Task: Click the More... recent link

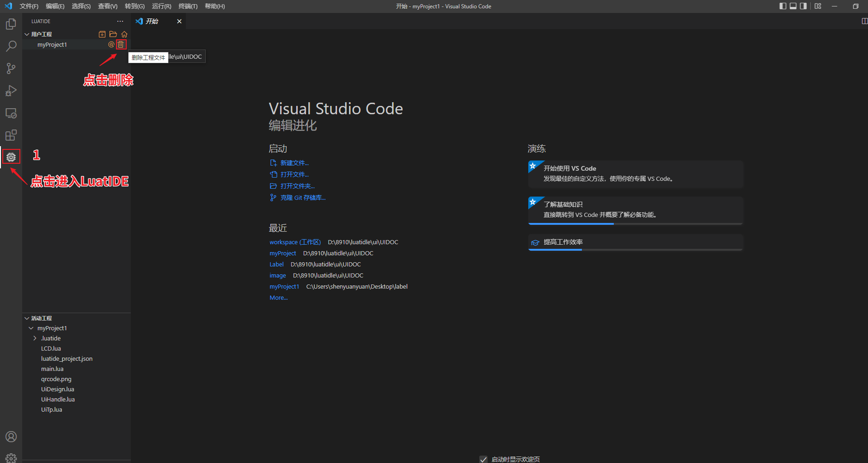Action: [x=278, y=298]
